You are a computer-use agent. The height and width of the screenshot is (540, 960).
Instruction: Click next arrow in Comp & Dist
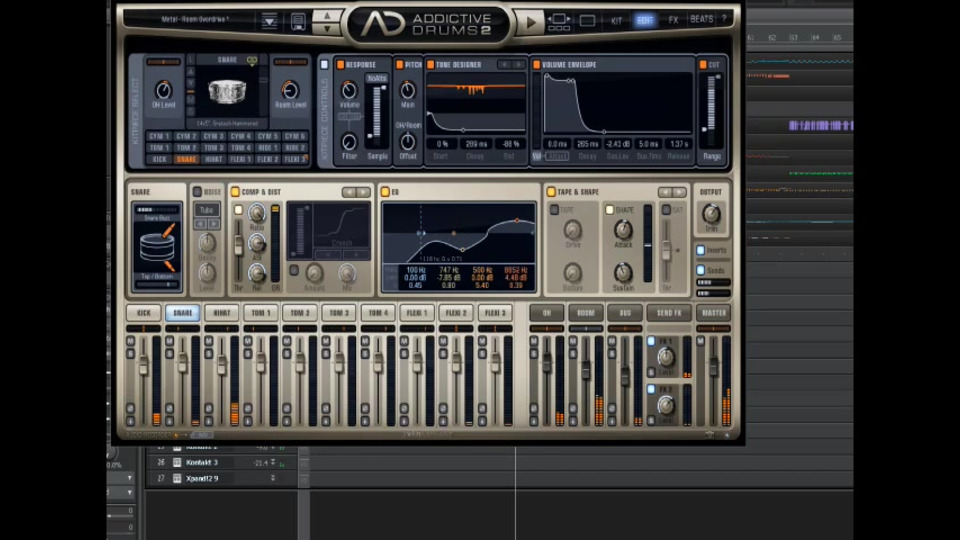(364, 192)
